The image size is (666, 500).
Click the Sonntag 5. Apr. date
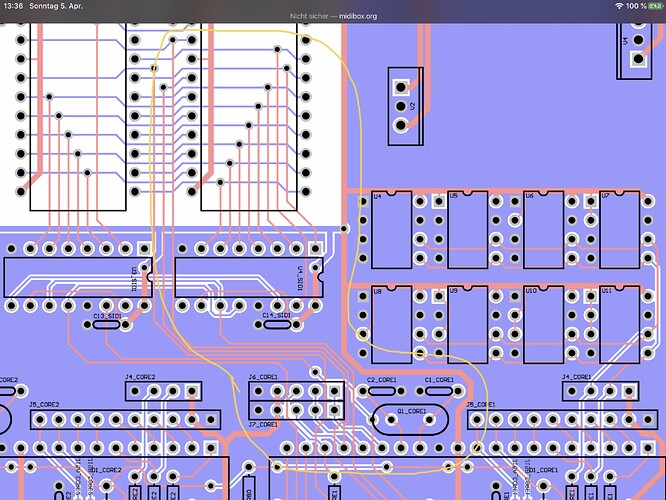pyautogui.click(x=56, y=6)
